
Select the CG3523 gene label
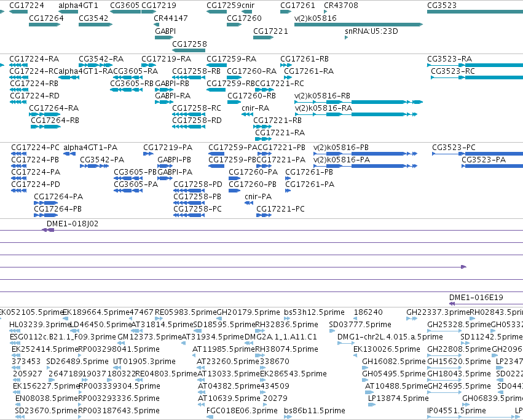(442, 6)
